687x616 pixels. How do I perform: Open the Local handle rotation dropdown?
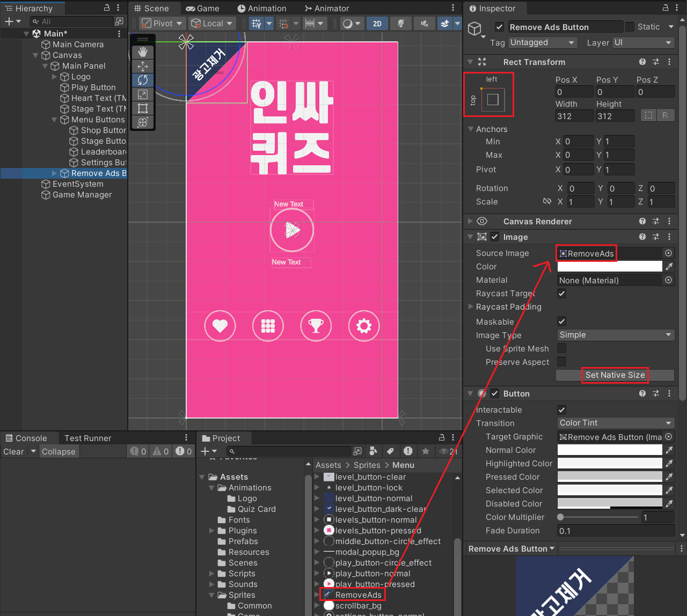[x=212, y=24]
